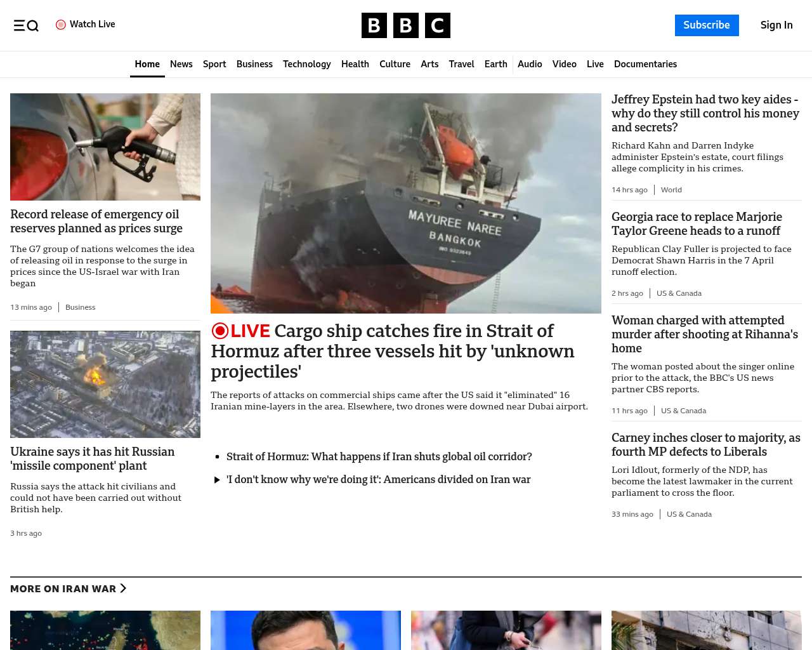Open the Earth section
Screen dimensions: 812x650
496,64
